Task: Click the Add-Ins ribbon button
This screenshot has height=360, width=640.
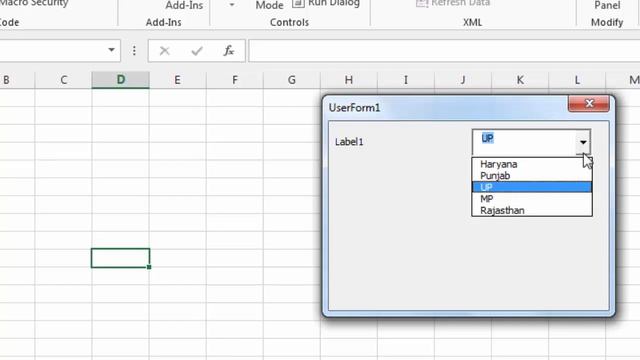Action: (184, 5)
